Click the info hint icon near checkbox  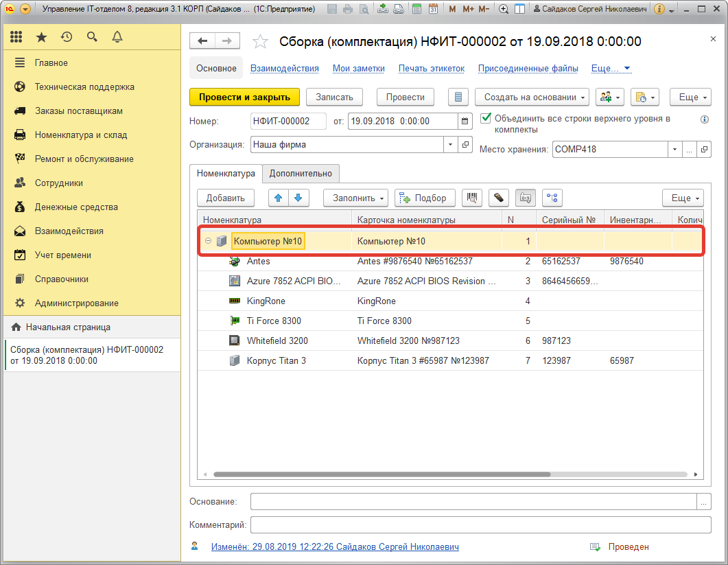(704, 119)
